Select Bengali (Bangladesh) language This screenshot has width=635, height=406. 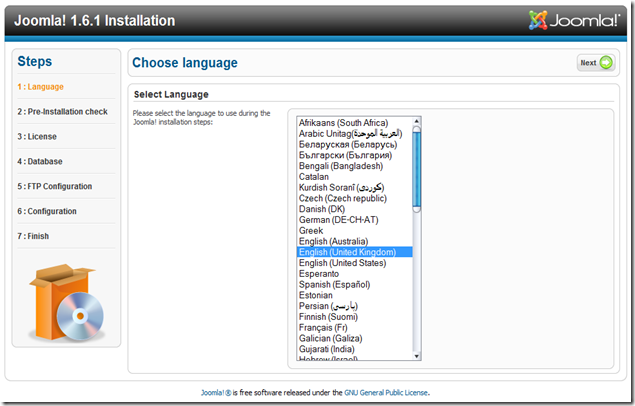[x=355, y=166]
